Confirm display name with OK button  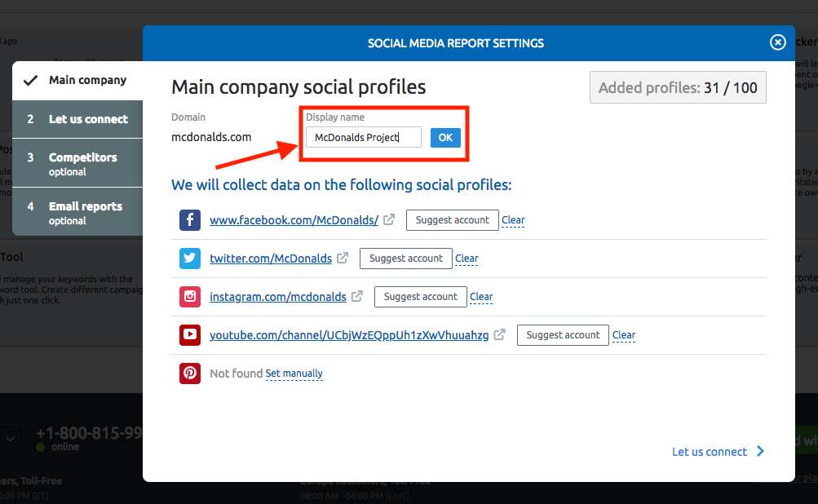click(445, 138)
